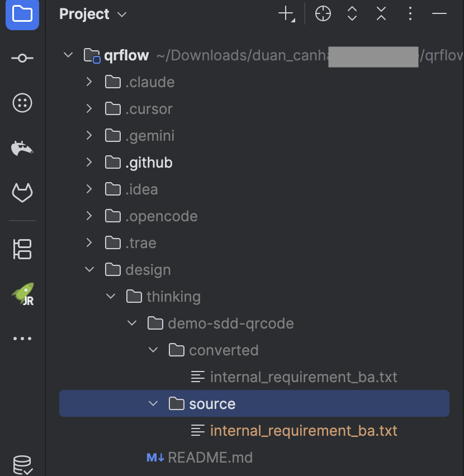Collapse the design folder

[89, 270]
